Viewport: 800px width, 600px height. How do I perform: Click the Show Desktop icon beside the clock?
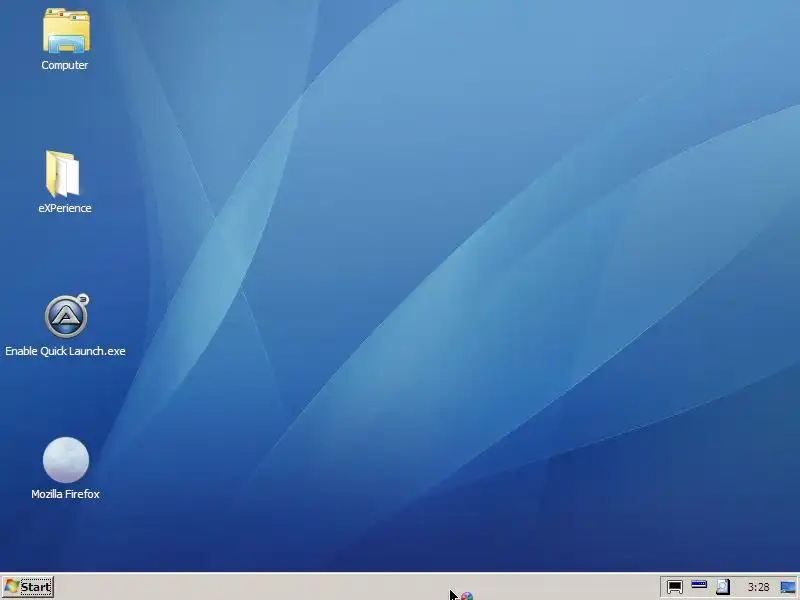coord(788,587)
